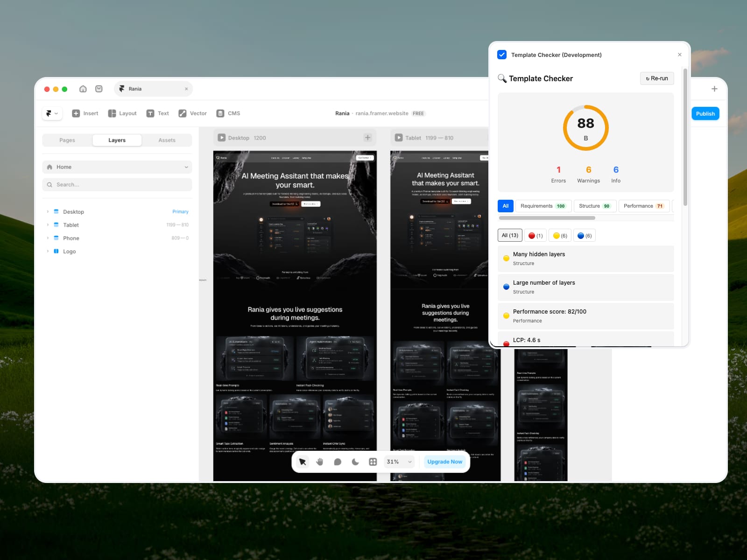
Task: Filter by yellow warnings (6)
Action: (560, 236)
